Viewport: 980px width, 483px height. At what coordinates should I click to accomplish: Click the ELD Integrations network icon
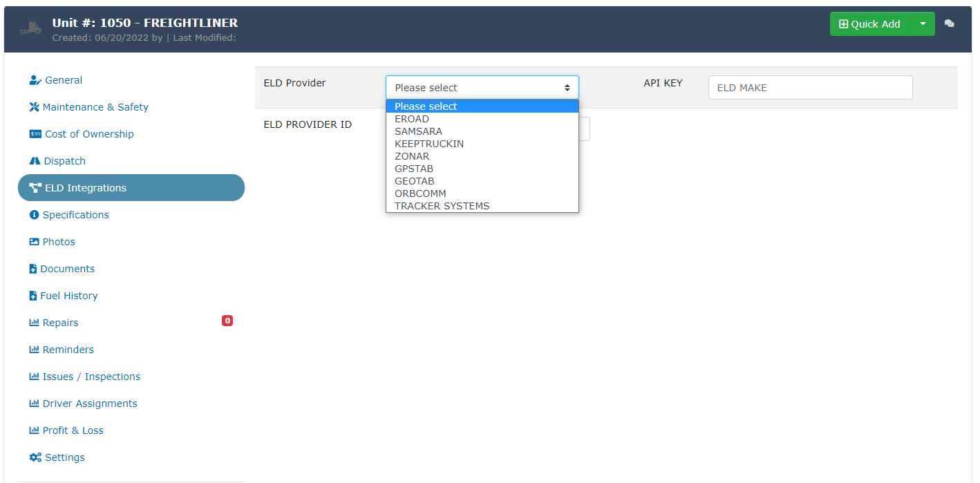point(35,188)
